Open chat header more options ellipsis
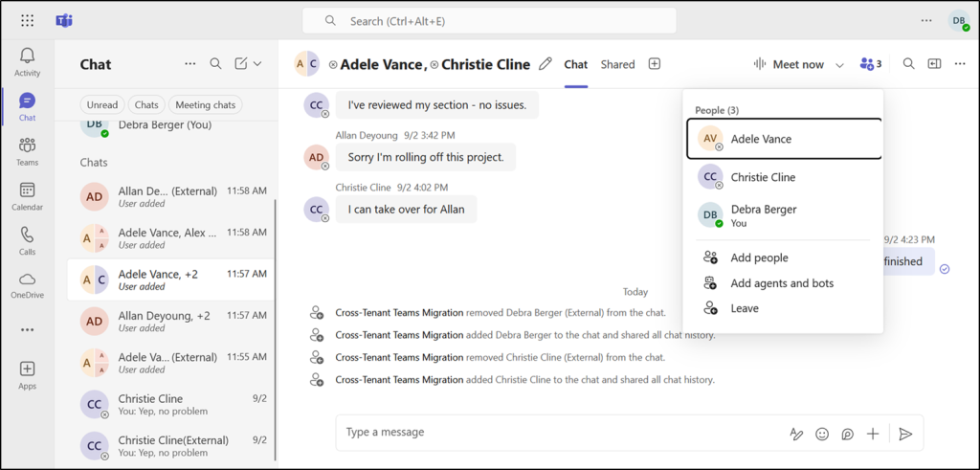Viewport: 980px width, 470px height. click(961, 64)
